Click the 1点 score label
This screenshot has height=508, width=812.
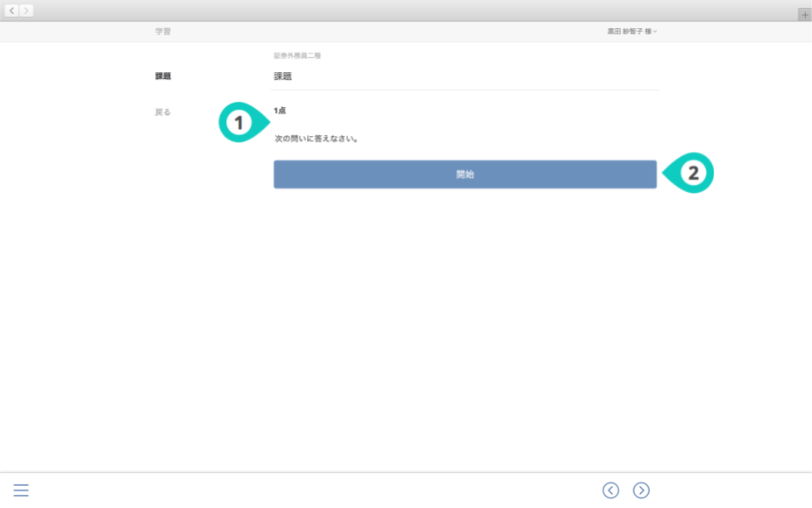(x=280, y=111)
